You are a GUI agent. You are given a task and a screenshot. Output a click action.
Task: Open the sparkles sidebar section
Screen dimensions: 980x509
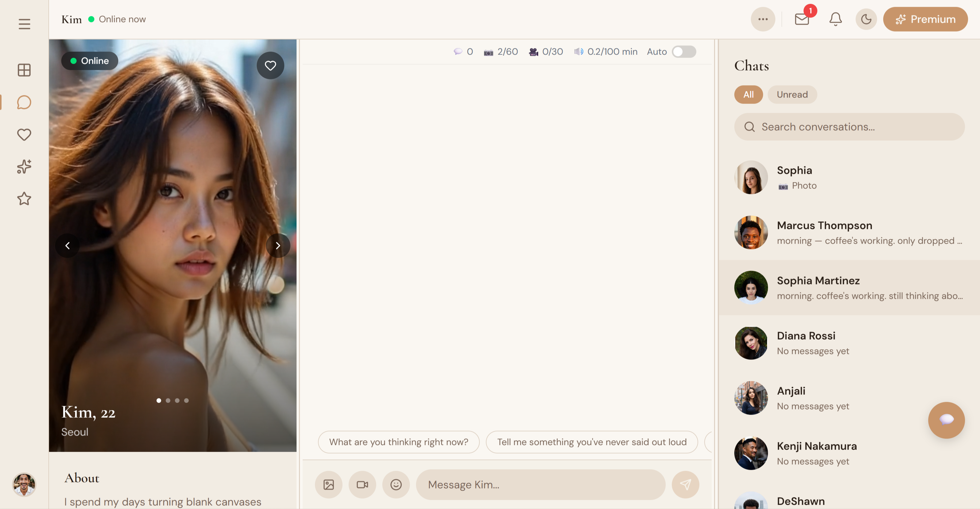(x=24, y=167)
